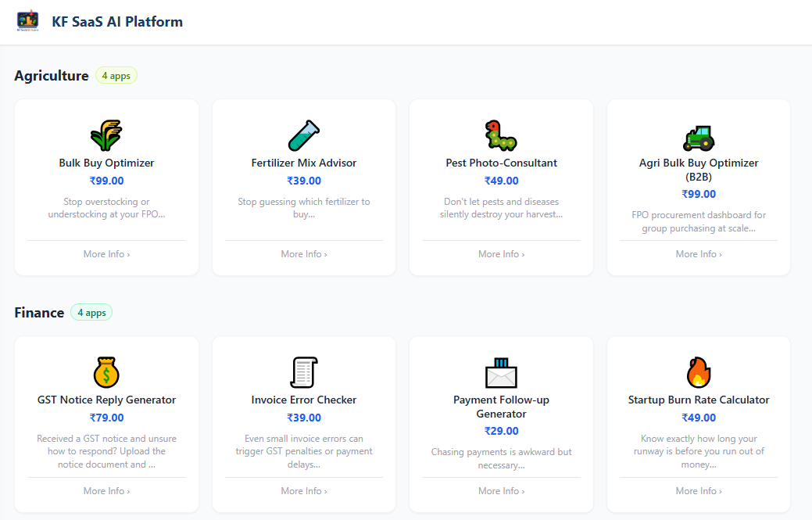The image size is (812, 520).
Task: Click the KF SaaS AI Platform logo
Action: click(x=28, y=21)
